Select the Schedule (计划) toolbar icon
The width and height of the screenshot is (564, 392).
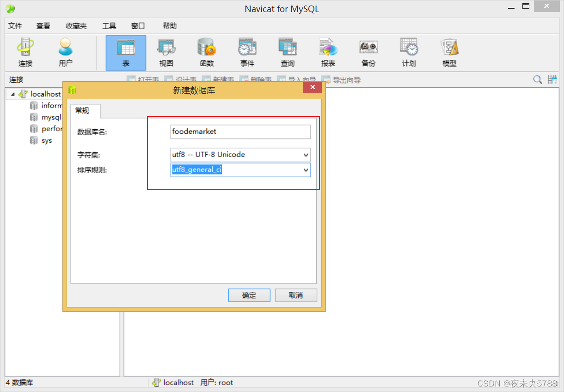pyautogui.click(x=409, y=53)
